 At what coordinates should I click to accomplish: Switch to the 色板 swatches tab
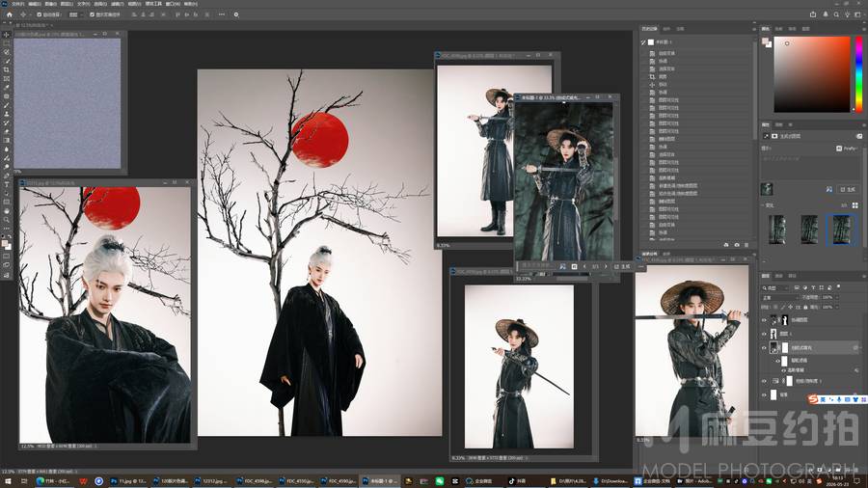[779, 29]
